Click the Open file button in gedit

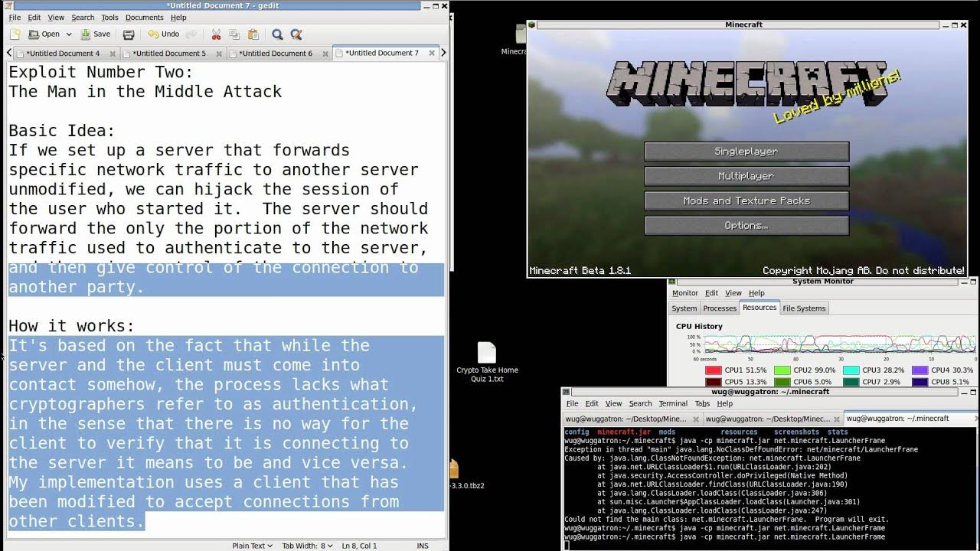(x=44, y=34)
